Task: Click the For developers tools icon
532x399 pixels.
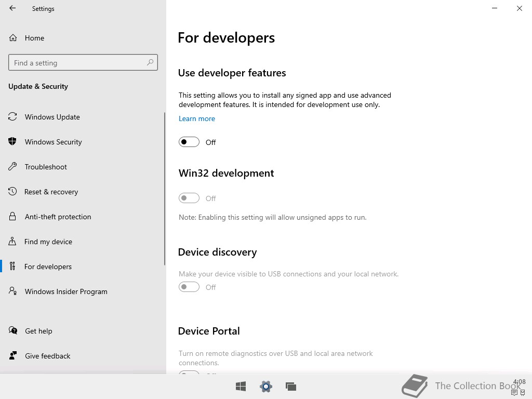Action: [x=12, y=267]
